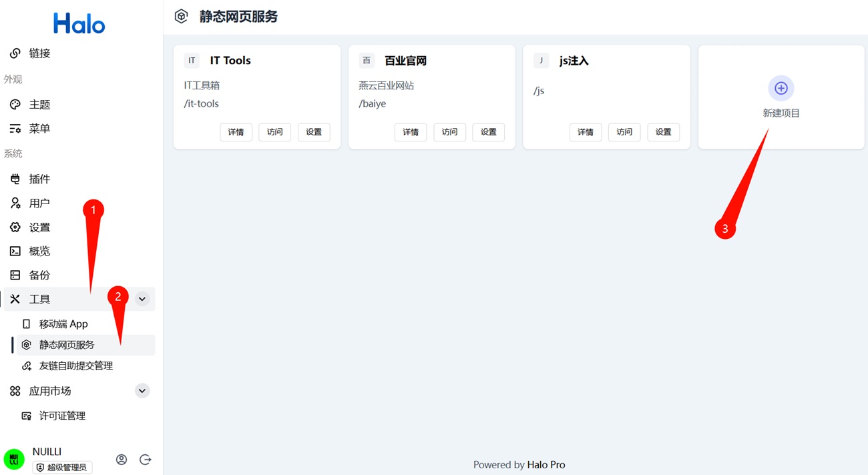This screenshot has height=475, width=868.
Task: Click the 备份 backup icon
Action: (x=15, y=275)
